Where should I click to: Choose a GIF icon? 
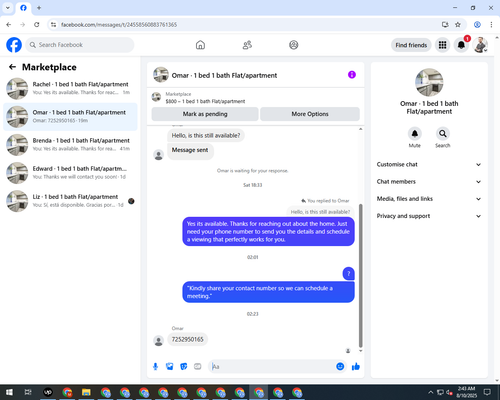tap(198, 367)
